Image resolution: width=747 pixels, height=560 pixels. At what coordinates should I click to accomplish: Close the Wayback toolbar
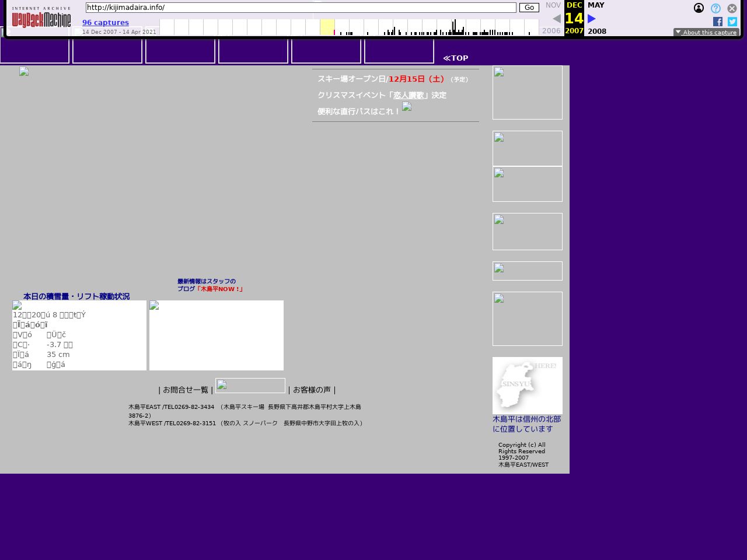point(732,8)
